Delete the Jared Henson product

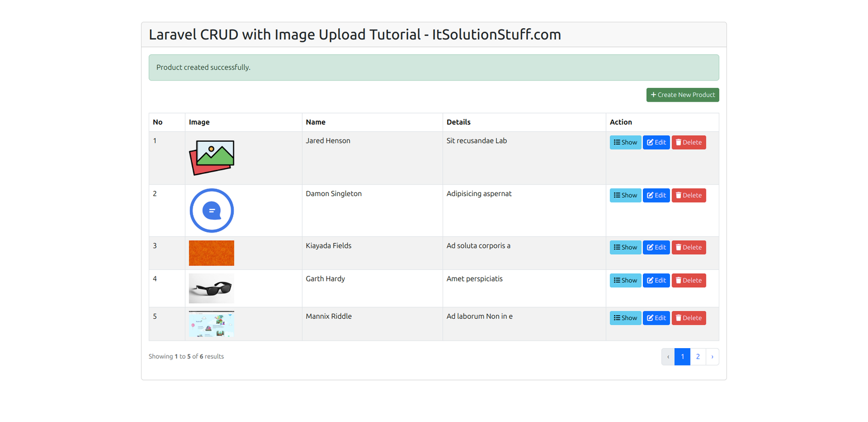[688, 142]
